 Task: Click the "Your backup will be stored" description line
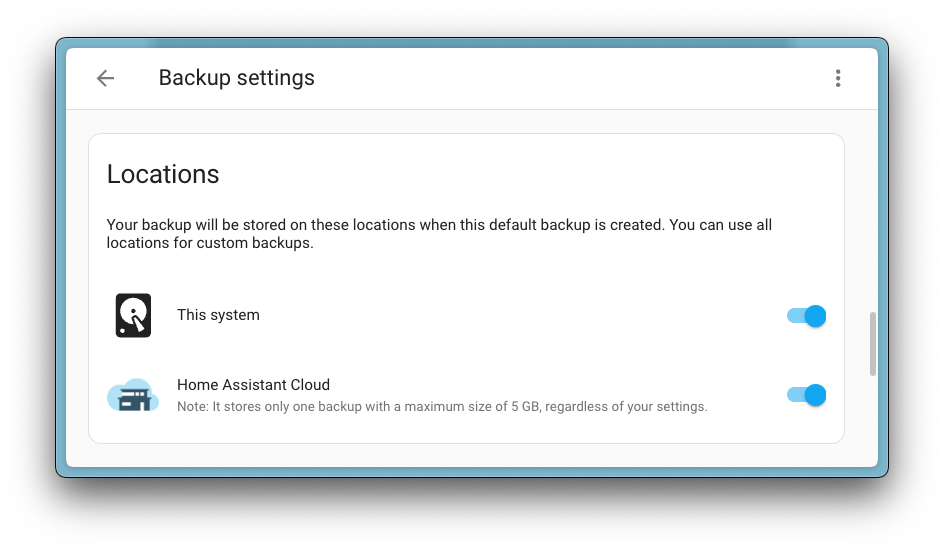click(x=439, y=225)
